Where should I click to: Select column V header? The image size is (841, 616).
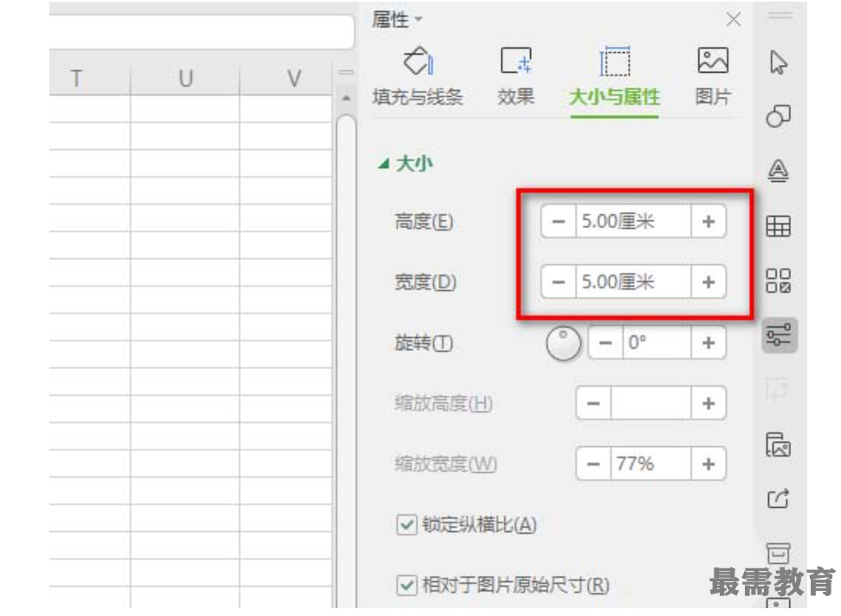point(287,78)
